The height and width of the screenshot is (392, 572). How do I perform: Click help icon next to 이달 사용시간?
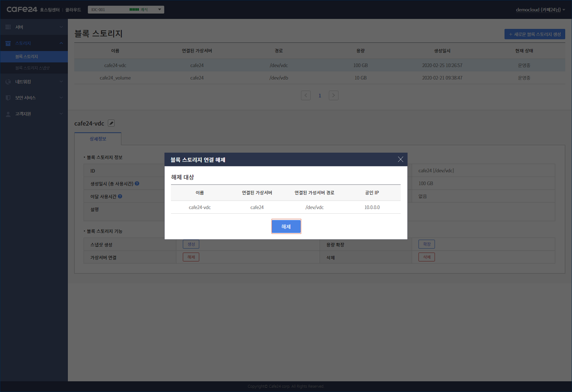(120, 196)
